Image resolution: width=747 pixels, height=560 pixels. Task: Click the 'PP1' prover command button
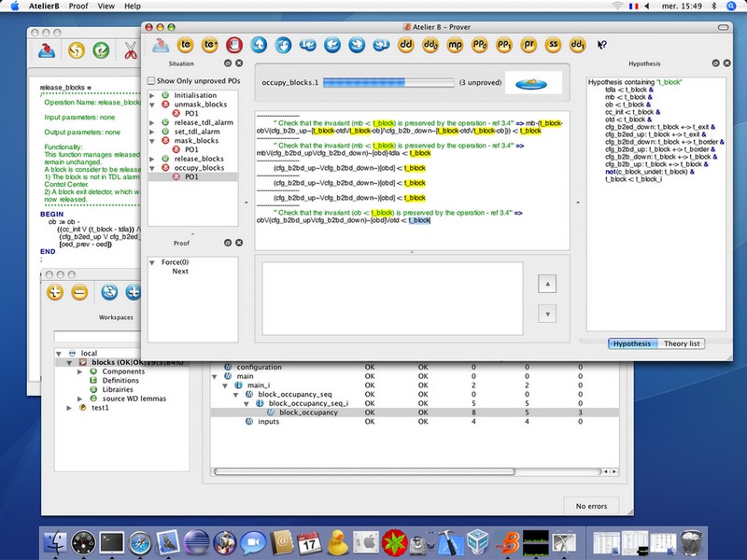504,45
